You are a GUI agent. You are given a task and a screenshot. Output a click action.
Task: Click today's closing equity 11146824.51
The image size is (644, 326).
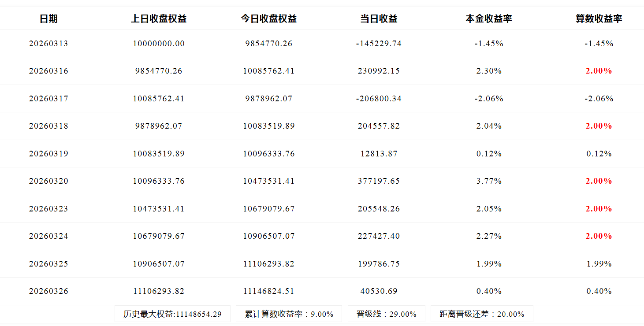[268, 291]
